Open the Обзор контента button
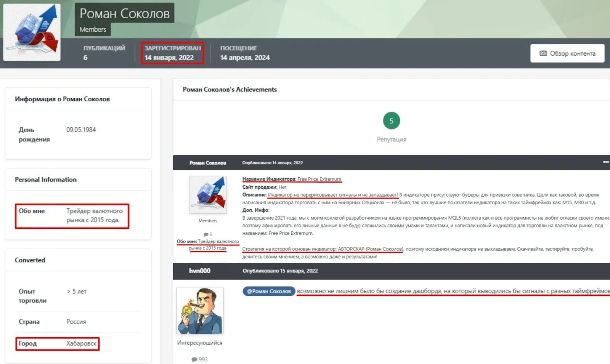This screenshot has height=364, width=610. tap(567, 53)
